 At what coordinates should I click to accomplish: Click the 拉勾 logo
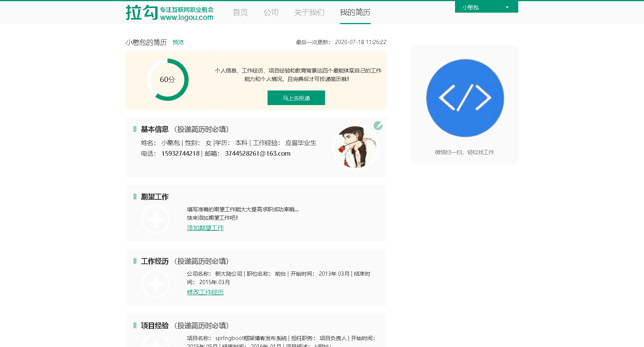(169, 13)
